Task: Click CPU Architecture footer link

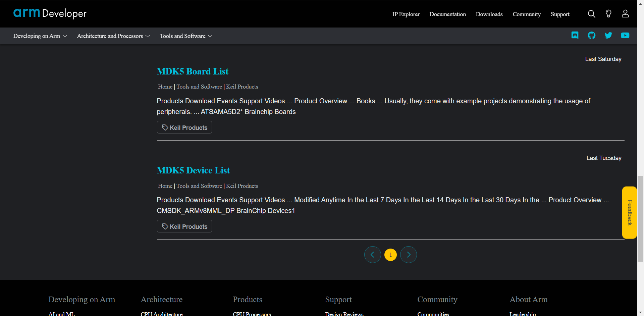Action: coord(162,314)
